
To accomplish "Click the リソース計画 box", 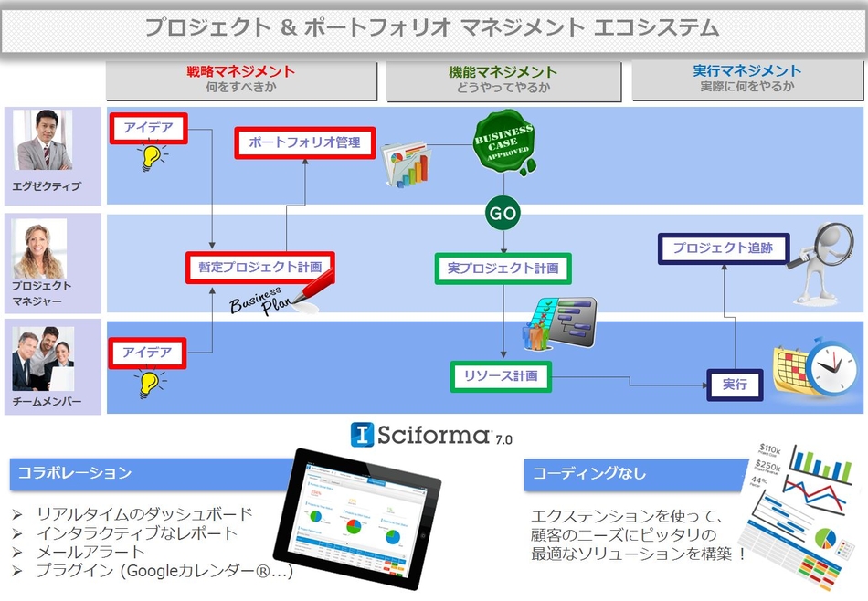I will coord(502,375).
